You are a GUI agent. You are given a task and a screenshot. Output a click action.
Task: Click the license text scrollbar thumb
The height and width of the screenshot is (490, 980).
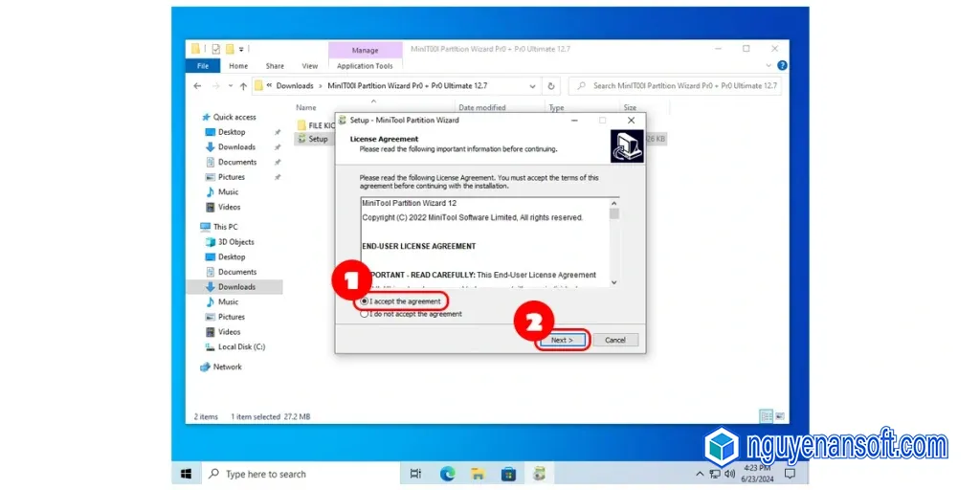(x=613, y=213)
